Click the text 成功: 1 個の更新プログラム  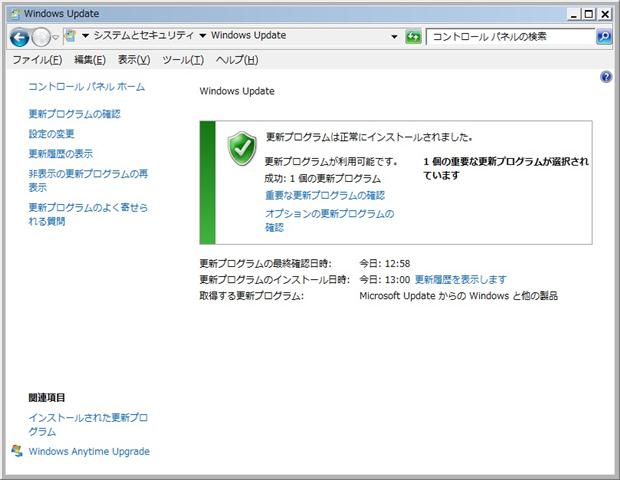[323, 179]
